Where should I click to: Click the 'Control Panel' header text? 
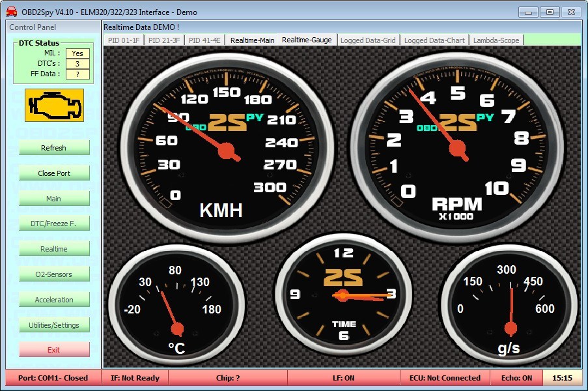[x=33, y=27]
